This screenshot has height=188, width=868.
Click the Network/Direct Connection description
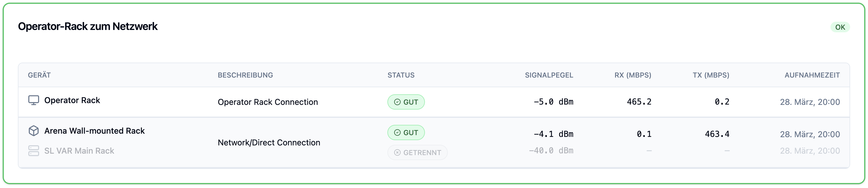pyautogui.click(x=269, y=142)
